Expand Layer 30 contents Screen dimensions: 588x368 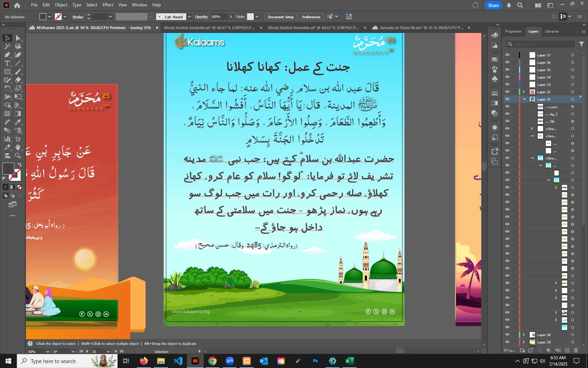(x=524, y=335)
